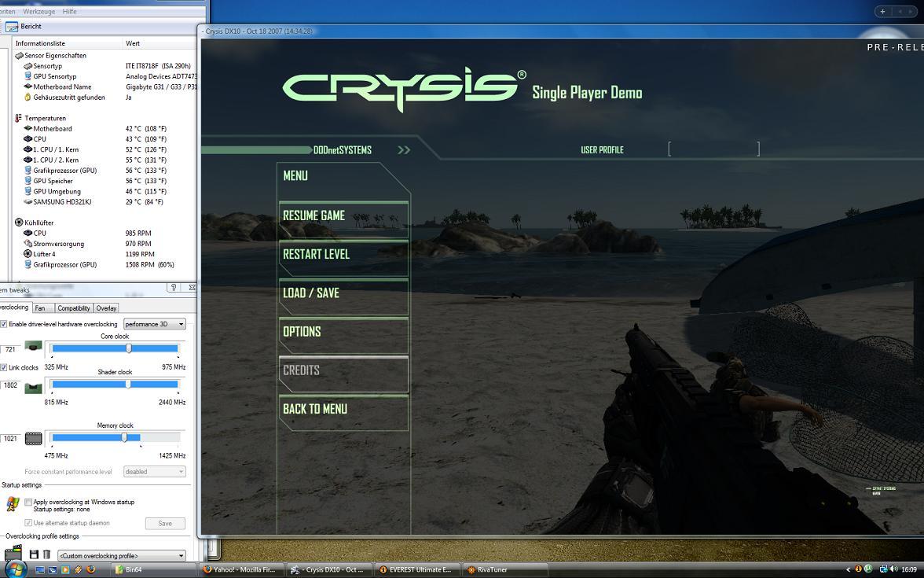Save overclocking profile with floppy icon

coord(34,554)
